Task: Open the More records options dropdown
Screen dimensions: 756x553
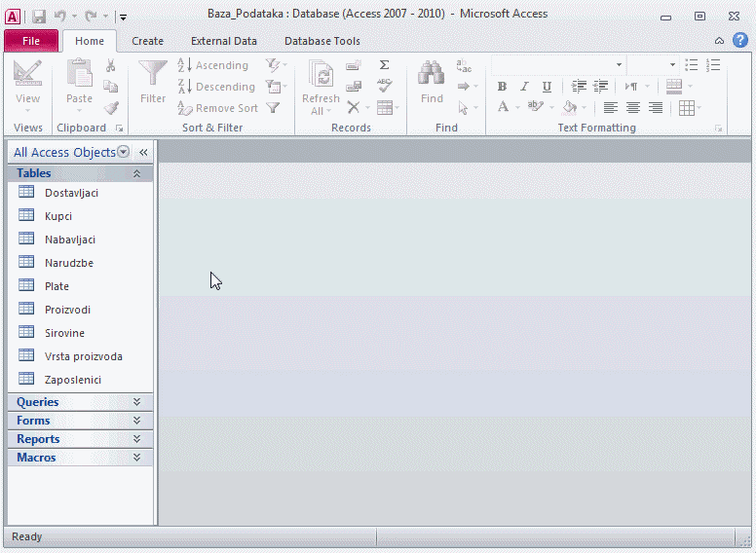Action: point(388,107)
